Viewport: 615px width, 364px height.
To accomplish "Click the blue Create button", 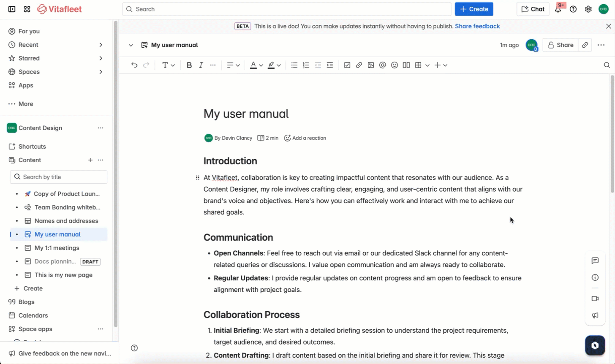I will (473, 9).
